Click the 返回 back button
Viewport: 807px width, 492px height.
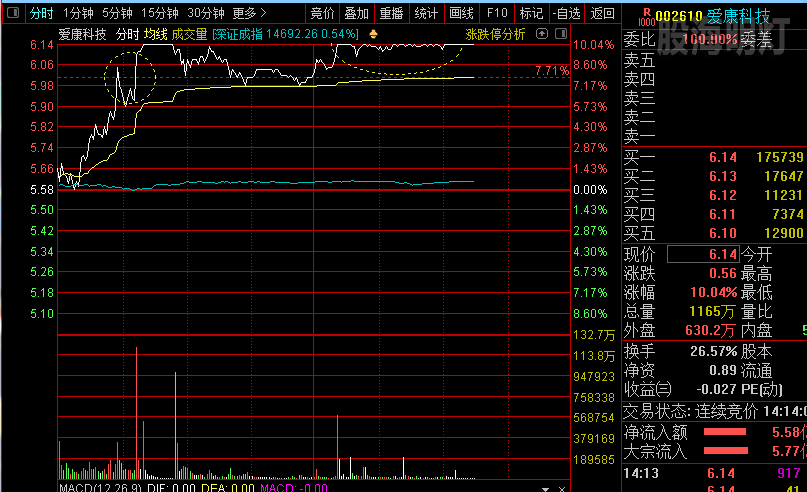pyautogui.click(x=602, y=13)
